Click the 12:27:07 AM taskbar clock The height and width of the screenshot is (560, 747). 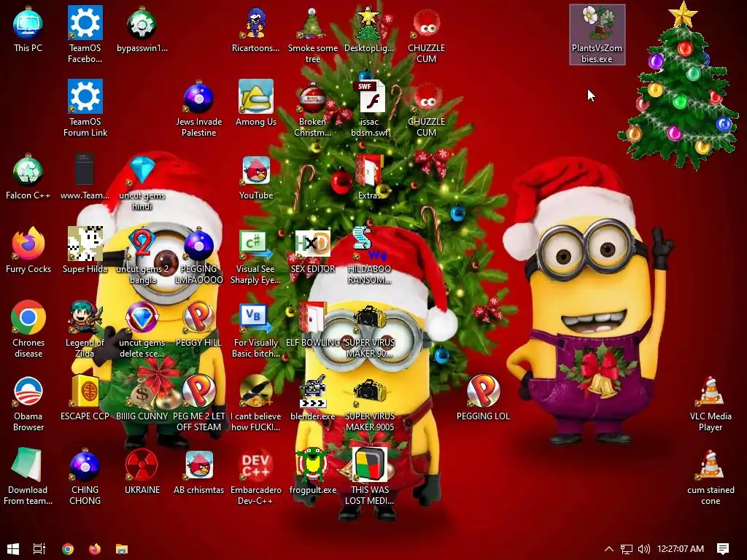click(x=681, y=549)
